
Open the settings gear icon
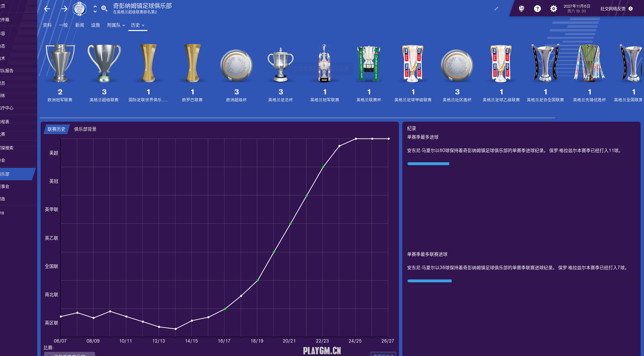(553, 9)
